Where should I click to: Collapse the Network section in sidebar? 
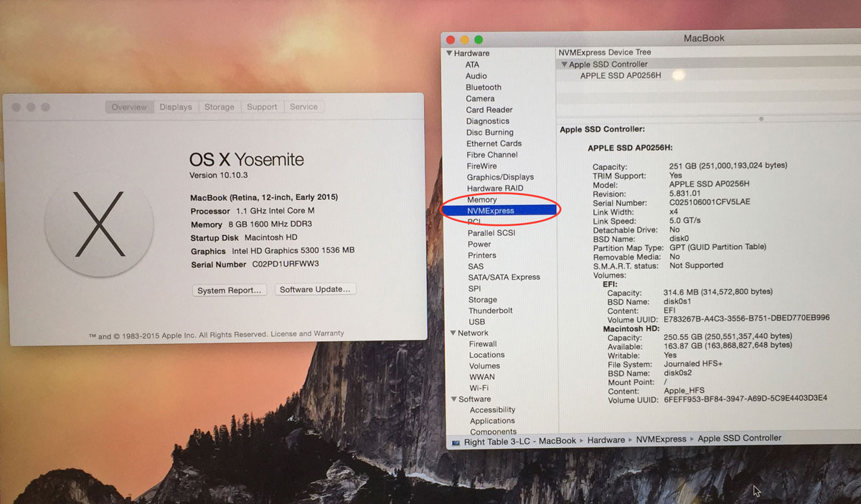pyautogui.click(x=453, y=333)
